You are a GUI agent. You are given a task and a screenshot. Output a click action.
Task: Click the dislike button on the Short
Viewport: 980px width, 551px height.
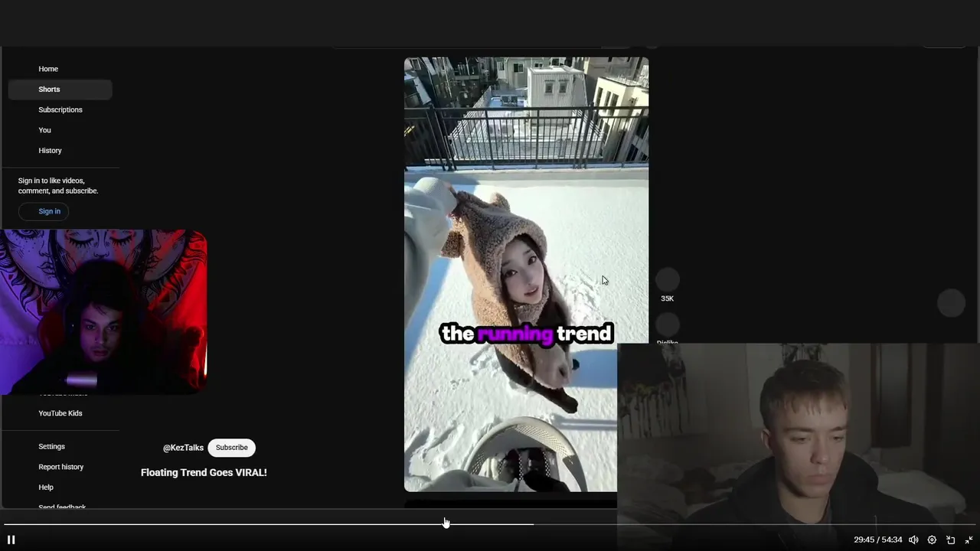(668, 324)
